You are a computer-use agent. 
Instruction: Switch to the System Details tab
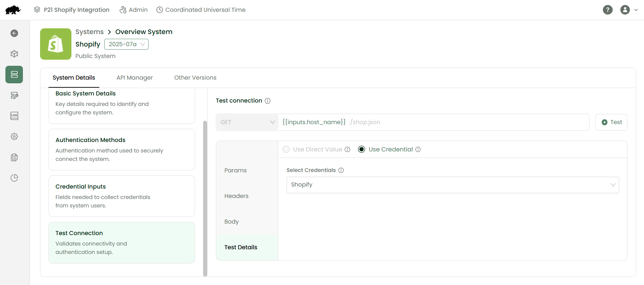pyautogui.click(x=74, y=78)
